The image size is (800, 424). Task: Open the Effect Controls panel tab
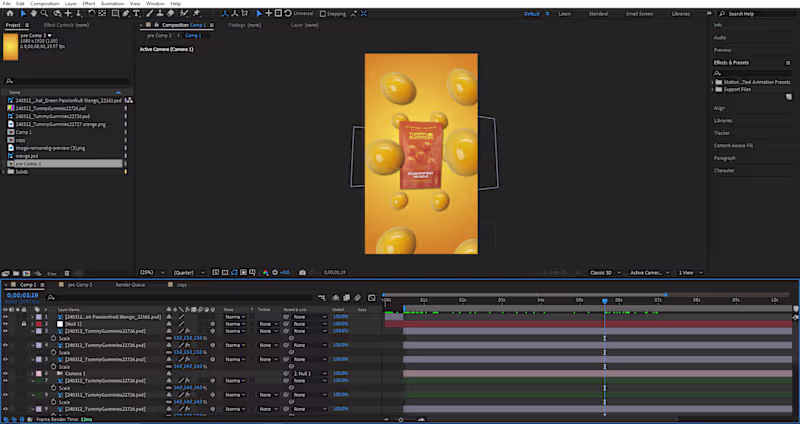(66, 25)
